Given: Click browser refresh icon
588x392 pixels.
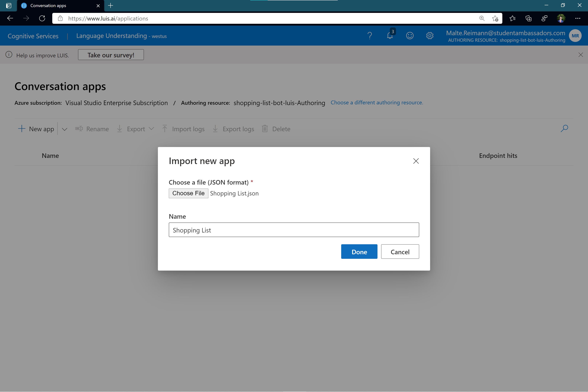Looking at the screenshot, I should (42, 18).
